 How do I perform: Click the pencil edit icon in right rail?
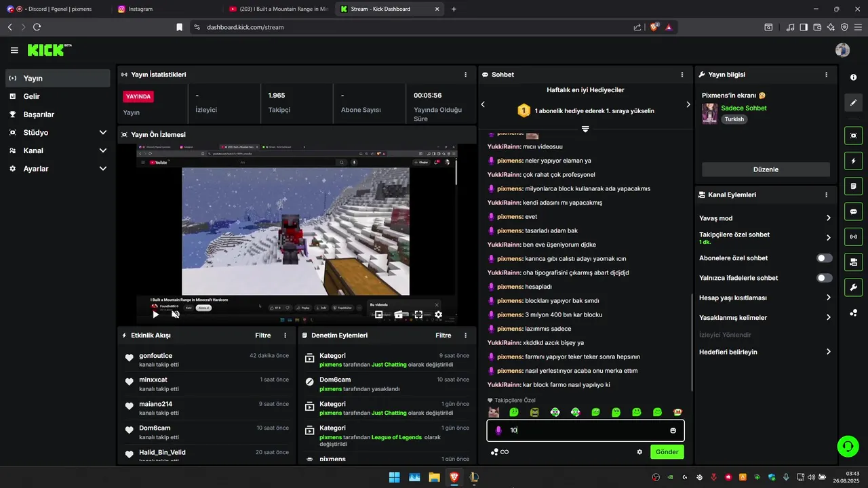pos(853,102)
